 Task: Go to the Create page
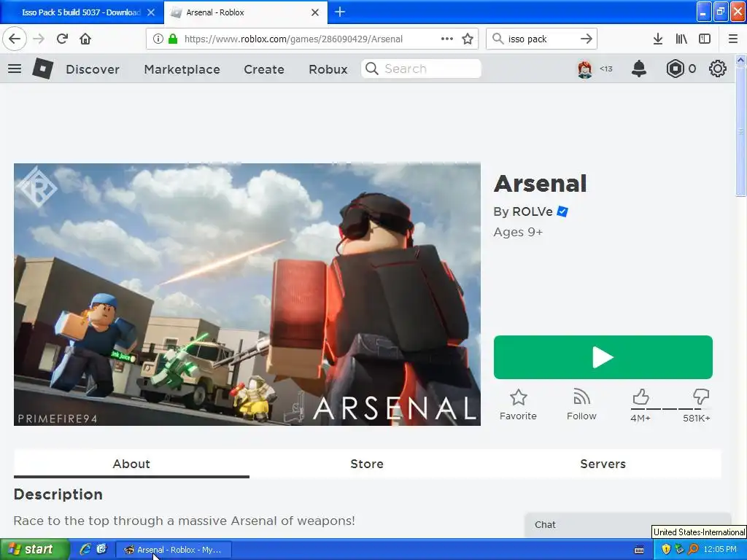click(x=264, y=69)
